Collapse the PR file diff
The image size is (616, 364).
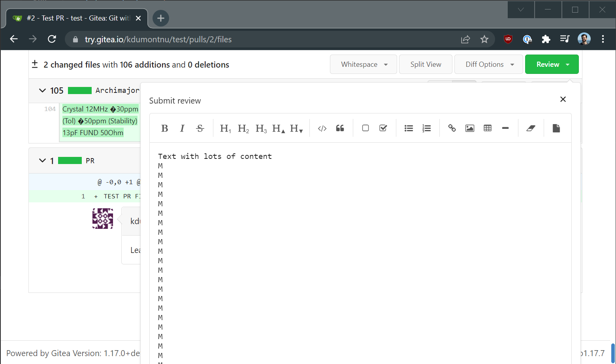[x=42, y=160]
